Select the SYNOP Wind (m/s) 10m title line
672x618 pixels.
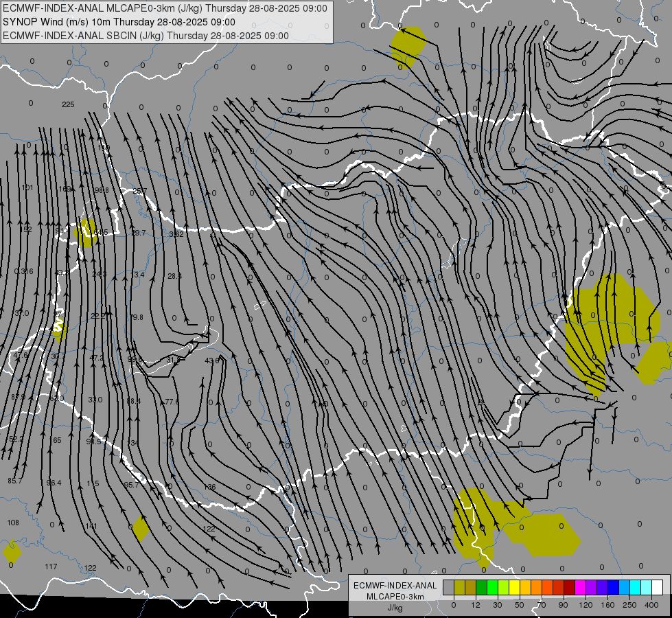coord(119,22)
